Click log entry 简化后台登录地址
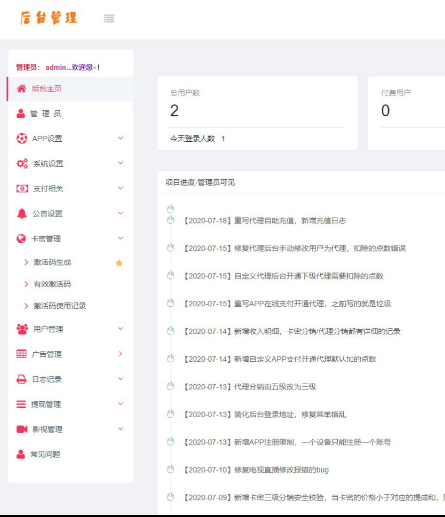This screenshot has width=445, height=517. (x=265, y=414)
